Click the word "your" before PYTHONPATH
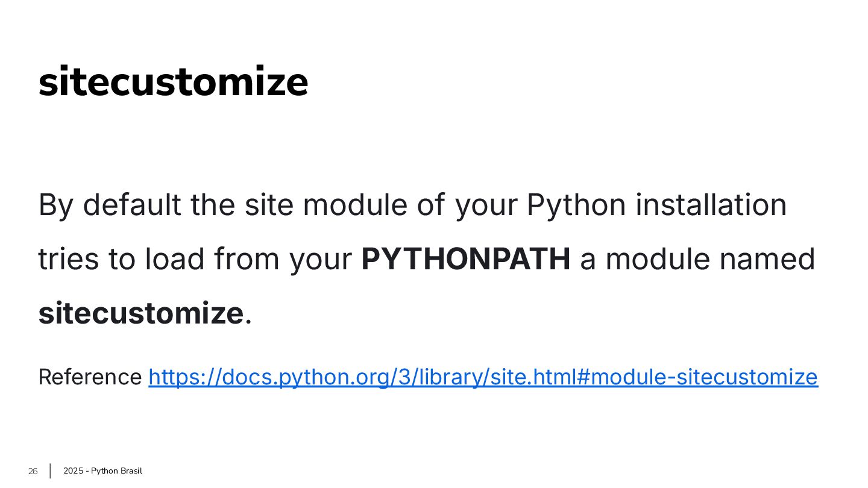Viewport: 868px width, 488px height. pos(320,259)
